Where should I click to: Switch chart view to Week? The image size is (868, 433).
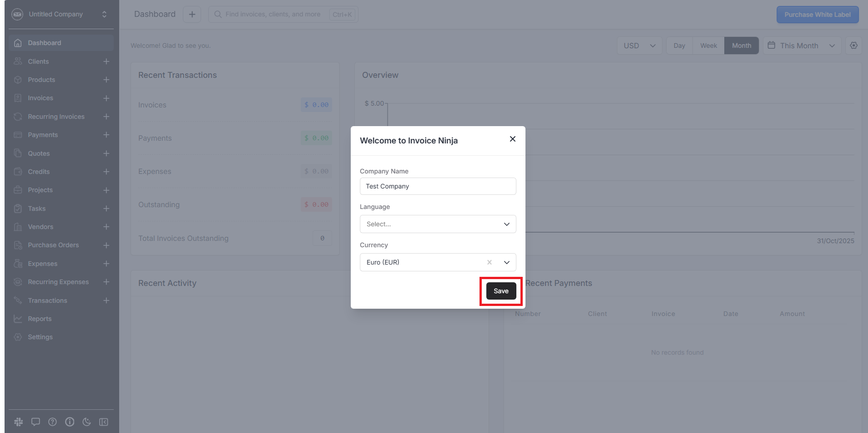[x=708, y=46]
